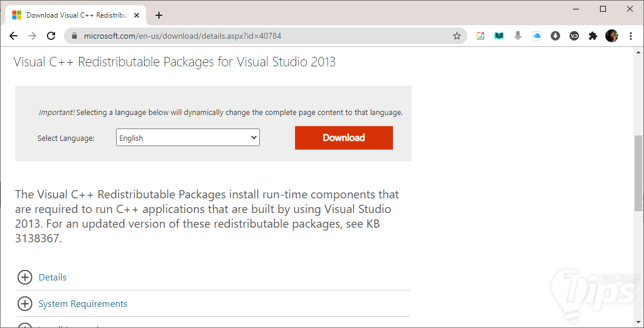Expand the Details section

tap(25, 277)
